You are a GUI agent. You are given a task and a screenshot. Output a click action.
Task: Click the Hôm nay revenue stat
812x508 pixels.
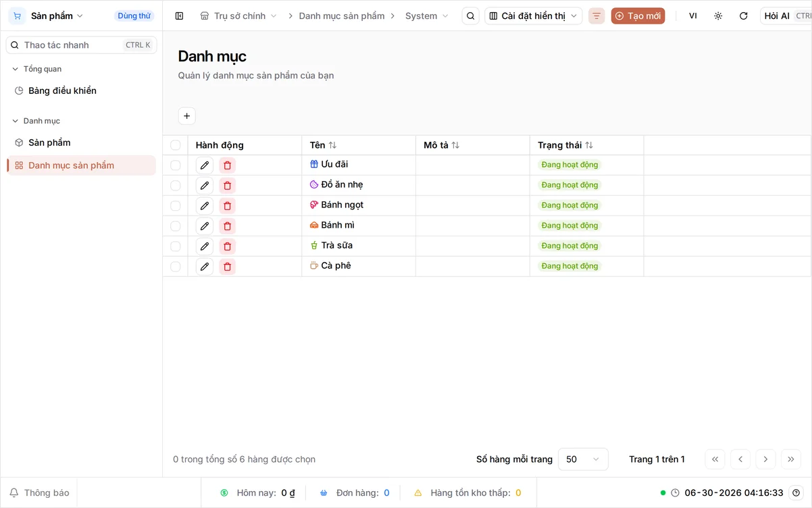coord(258,492)
